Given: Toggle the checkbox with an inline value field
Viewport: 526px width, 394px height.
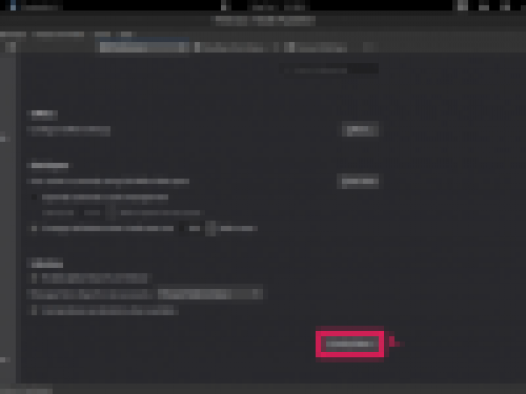Looking at the screenshot, I should 34,229.
